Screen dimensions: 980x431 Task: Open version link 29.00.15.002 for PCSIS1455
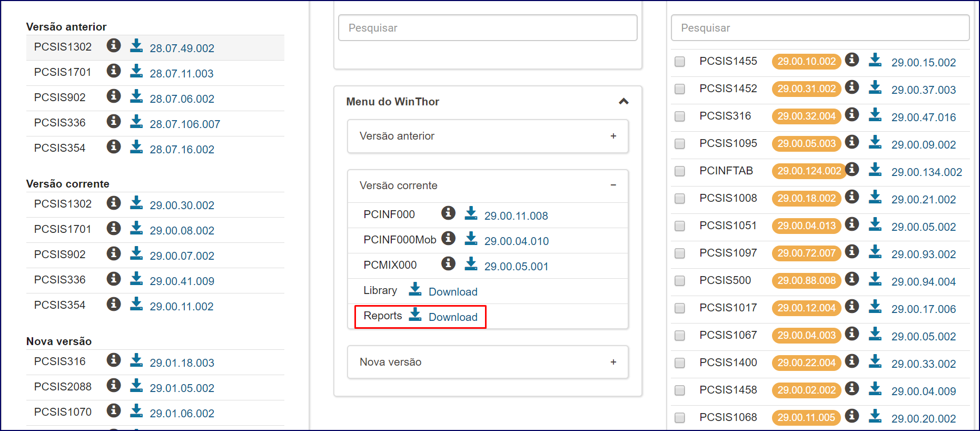point(924,63)
